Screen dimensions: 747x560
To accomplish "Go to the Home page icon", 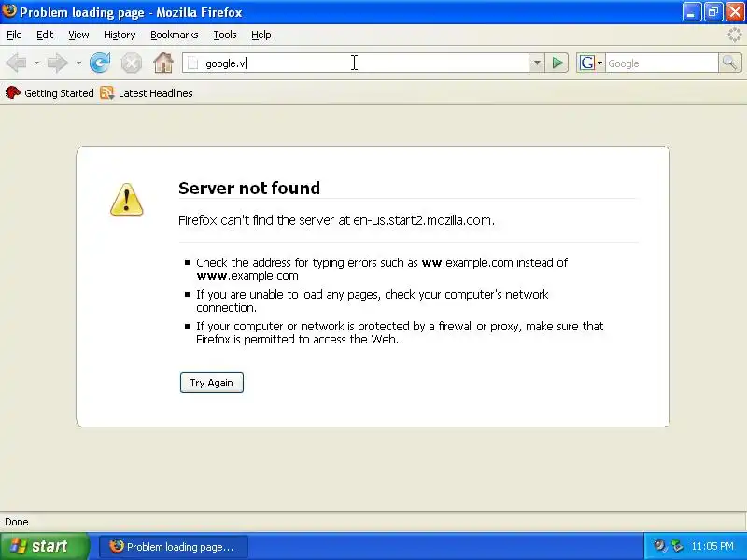I will click(x=162, y=63).
